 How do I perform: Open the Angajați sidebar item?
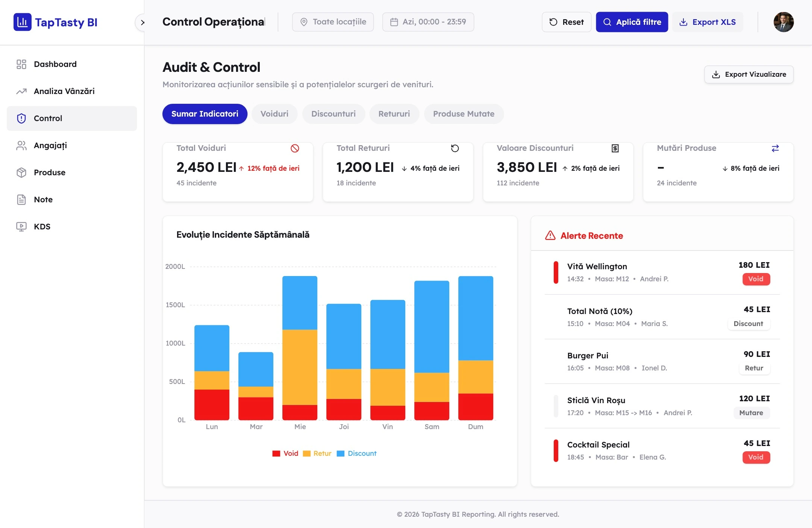pos(72,146)
